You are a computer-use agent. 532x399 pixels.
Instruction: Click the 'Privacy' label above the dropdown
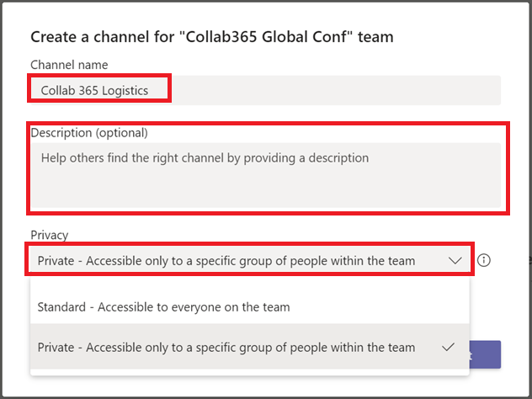click(50, 235)
